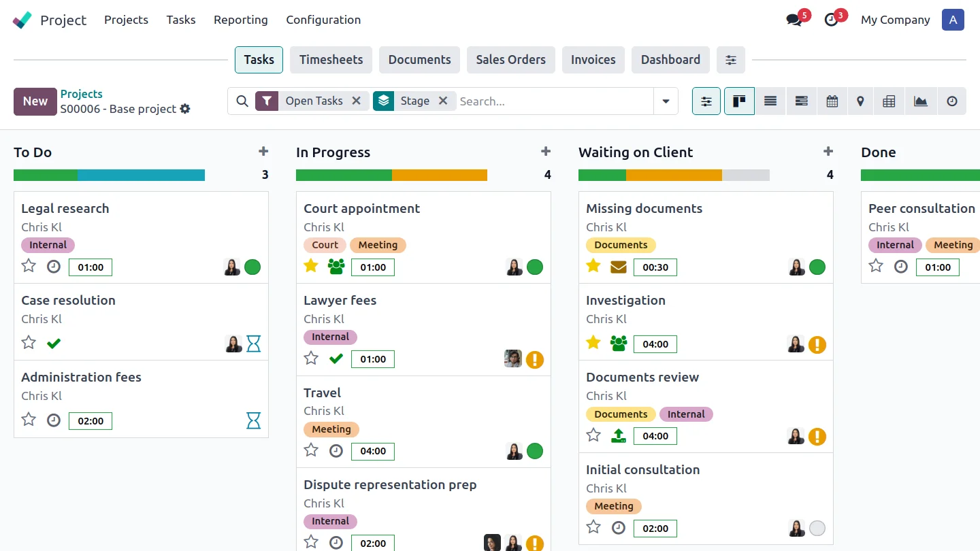Add a task in To Do column
Viewport: 980px width, 551px height.
[263, 152]
